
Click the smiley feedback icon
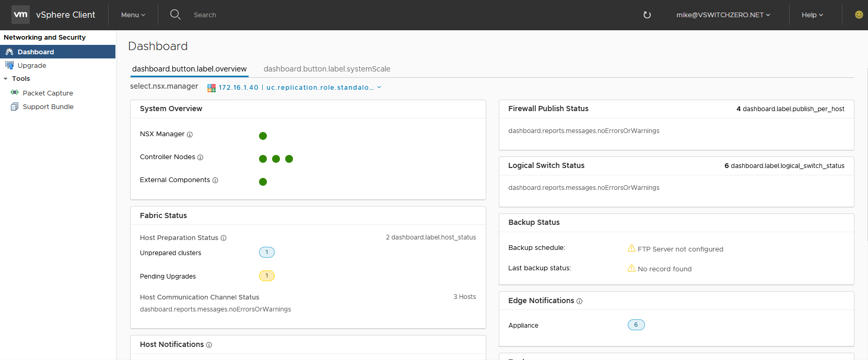click(x=859, y=15)
